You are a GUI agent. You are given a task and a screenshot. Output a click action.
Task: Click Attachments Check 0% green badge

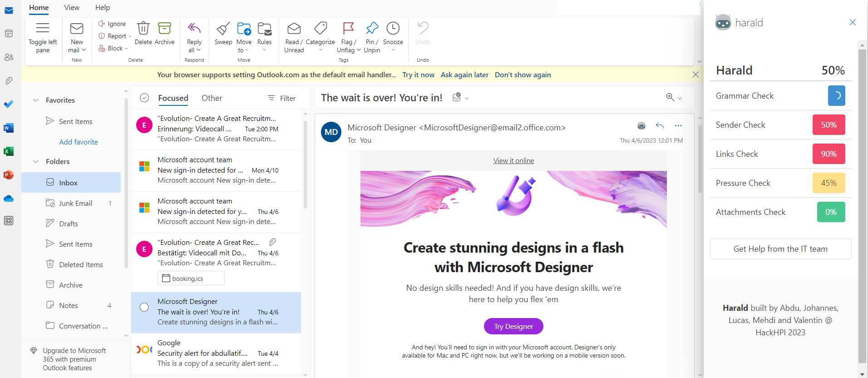[x=831, y=212]
